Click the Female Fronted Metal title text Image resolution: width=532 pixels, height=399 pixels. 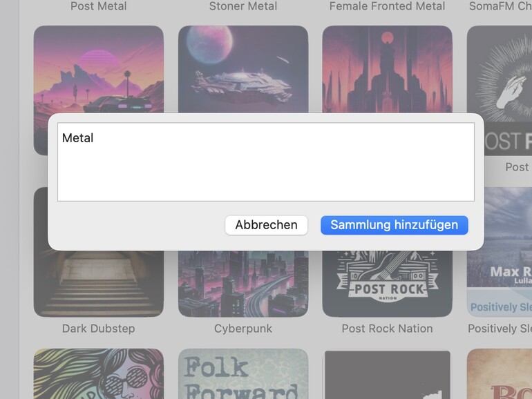[x=388, y=6]
